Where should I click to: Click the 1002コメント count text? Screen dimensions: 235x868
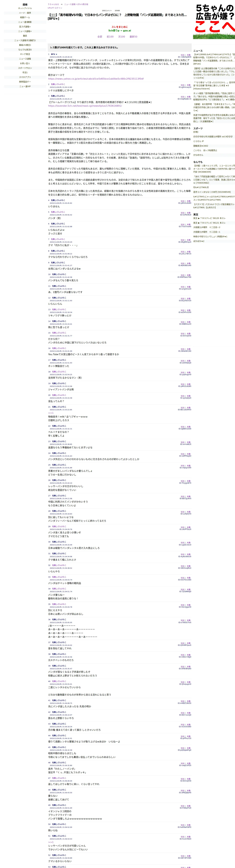[107, 10]
